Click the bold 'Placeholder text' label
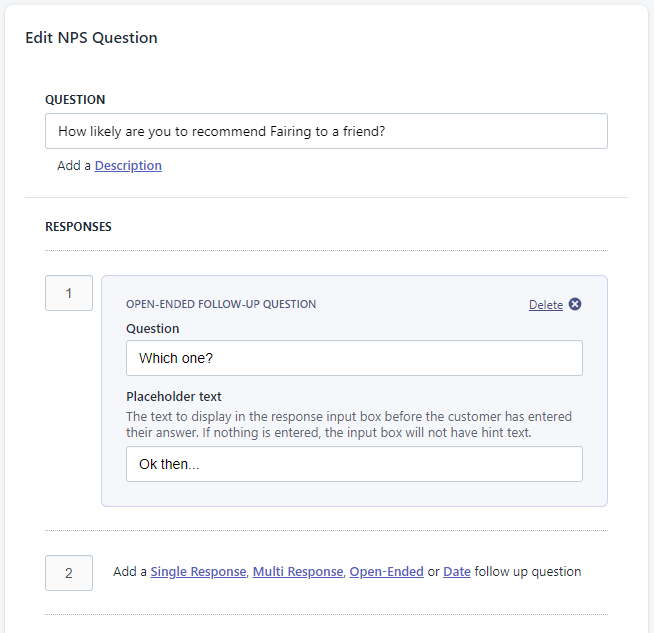 (x=174, y=397)
